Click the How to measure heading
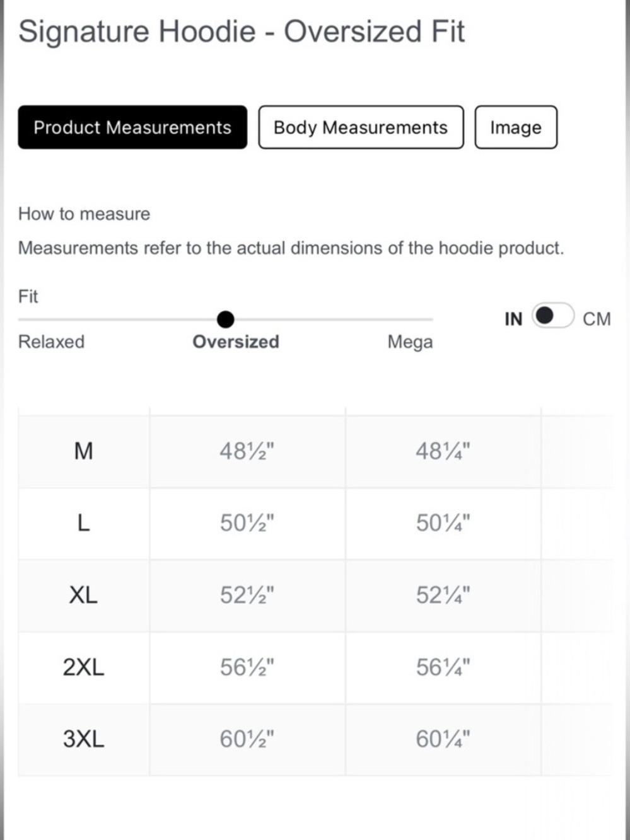630x840 pixels. tap(84, 214)
